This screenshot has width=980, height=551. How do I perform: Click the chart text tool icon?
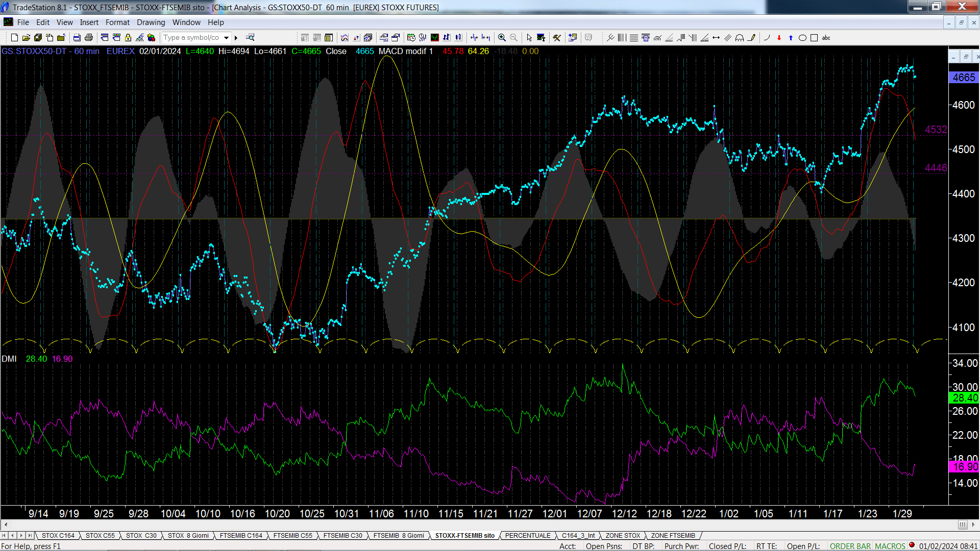541,38
